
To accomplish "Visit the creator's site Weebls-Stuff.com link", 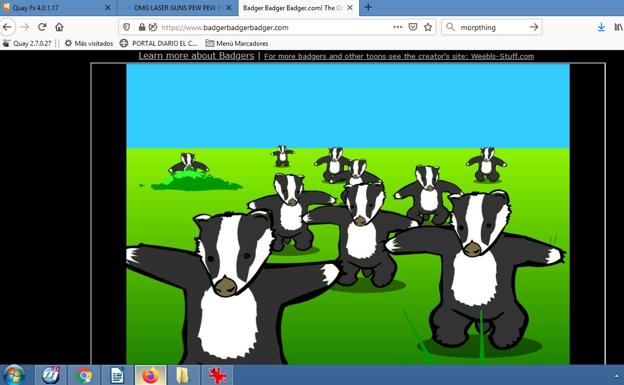I will coord(399,56).
